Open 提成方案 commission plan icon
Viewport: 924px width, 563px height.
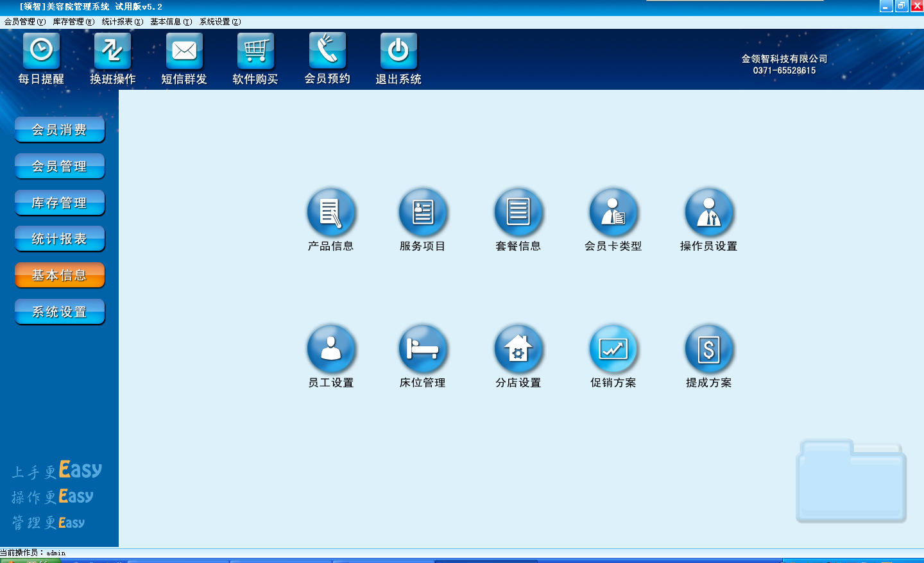point(708,349)
